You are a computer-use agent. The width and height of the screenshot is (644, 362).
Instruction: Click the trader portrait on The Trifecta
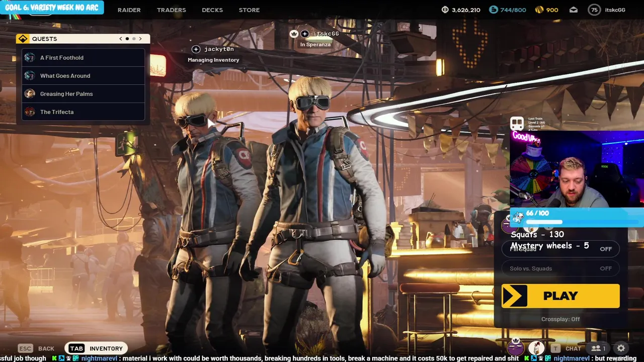pyautogui.click(x=30, y=112)
